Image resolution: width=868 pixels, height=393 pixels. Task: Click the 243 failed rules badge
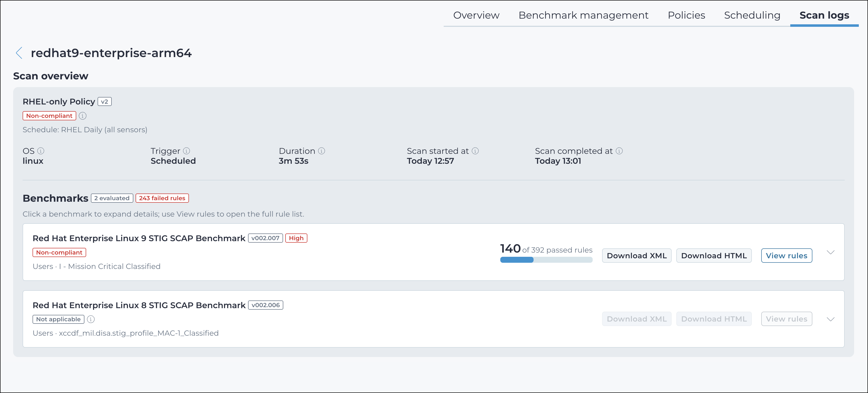pyautogui.click(x=162, y=198)
